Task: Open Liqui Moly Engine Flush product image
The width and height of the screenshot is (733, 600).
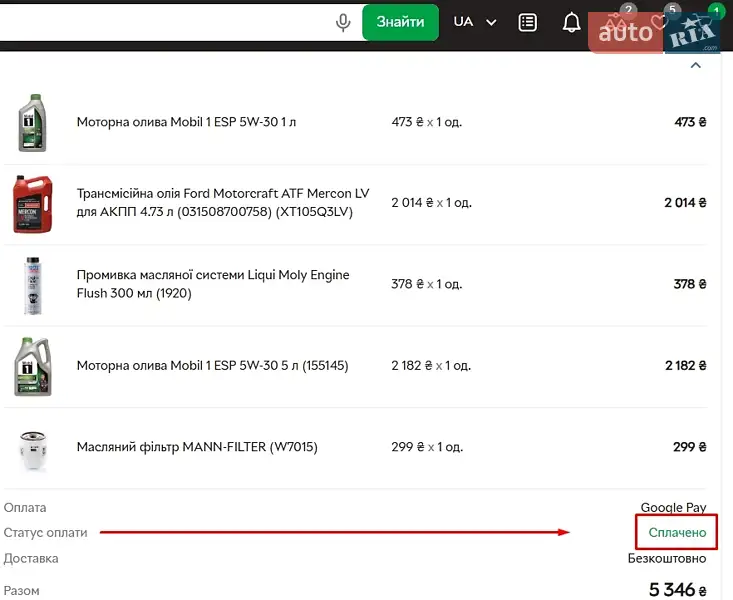Action: click(x=33, y=285)
